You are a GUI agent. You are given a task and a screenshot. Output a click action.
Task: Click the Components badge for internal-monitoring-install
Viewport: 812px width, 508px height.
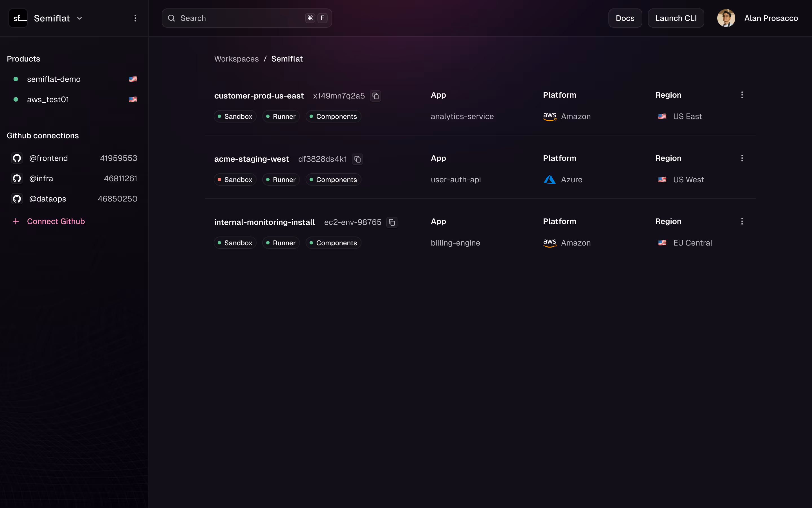click(x=333, y=243)
